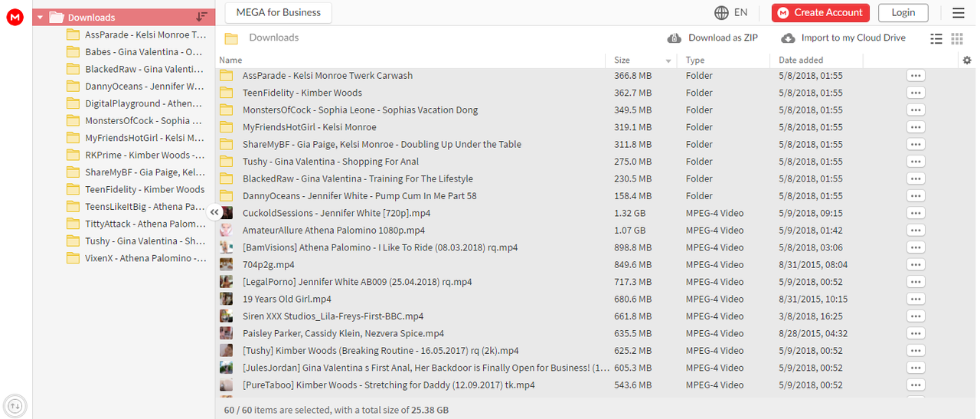Sort by the Type column header

695,60
